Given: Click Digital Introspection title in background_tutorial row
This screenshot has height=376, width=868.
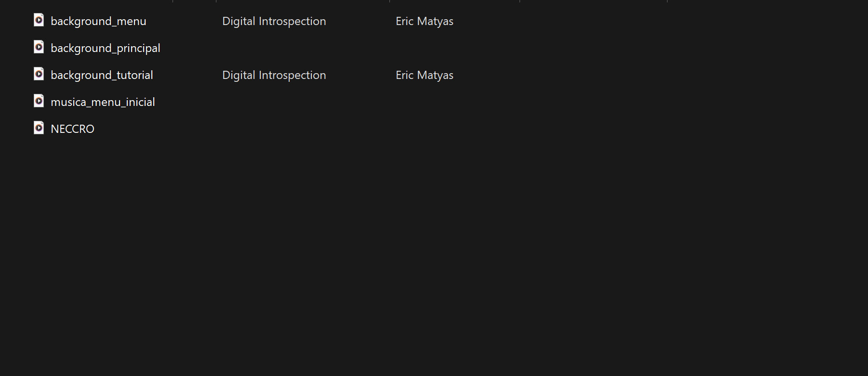Looking at the screenshot, I should (274, 75).
